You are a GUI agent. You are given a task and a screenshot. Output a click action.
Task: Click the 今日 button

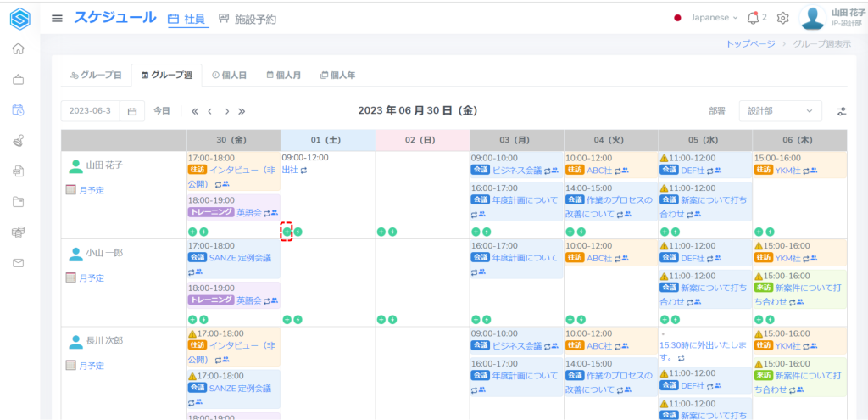tap(162, 111)
